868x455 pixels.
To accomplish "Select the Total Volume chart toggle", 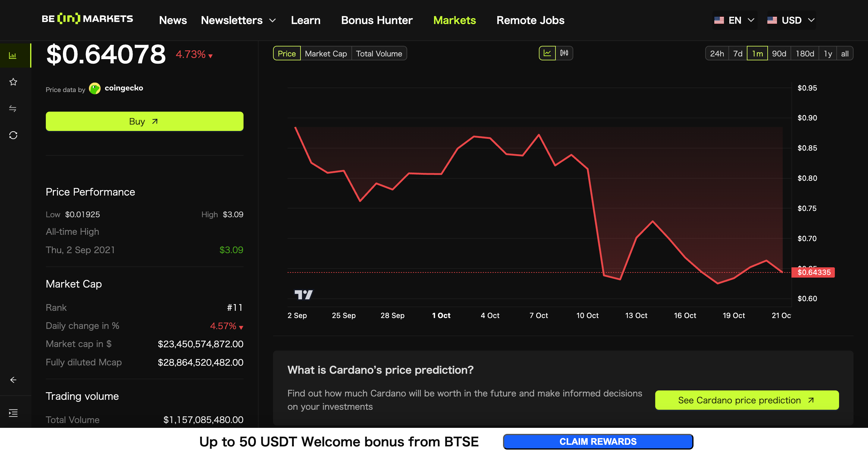I will [379, 54].
